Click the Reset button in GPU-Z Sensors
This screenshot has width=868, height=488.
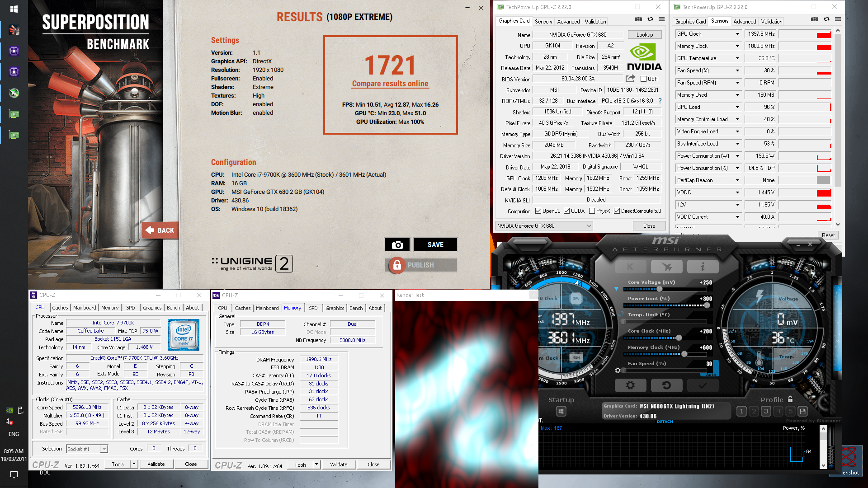(x=828, y=235)
